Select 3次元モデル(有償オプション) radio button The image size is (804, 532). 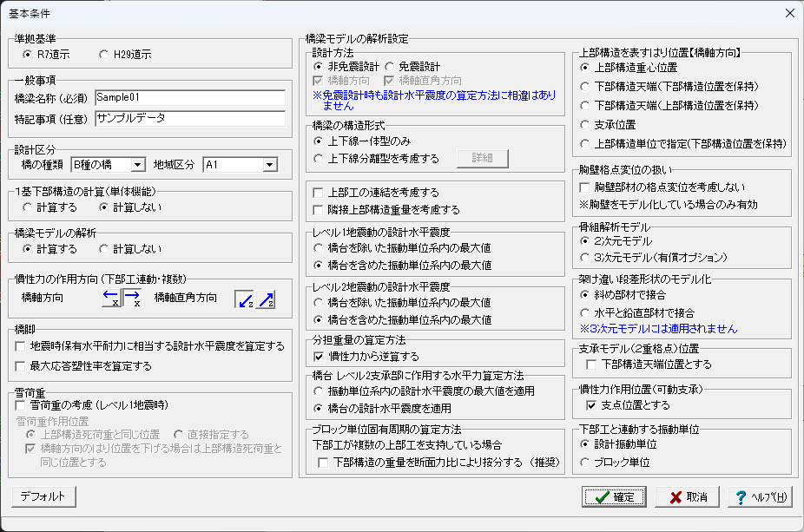tap(585, 258)
